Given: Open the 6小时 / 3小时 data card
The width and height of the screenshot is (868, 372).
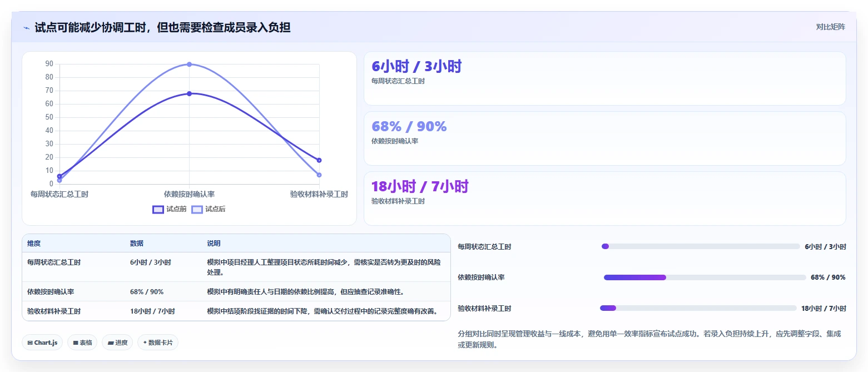Looking at the screenshot, I should pyautogui.click(x=604, y=78).
